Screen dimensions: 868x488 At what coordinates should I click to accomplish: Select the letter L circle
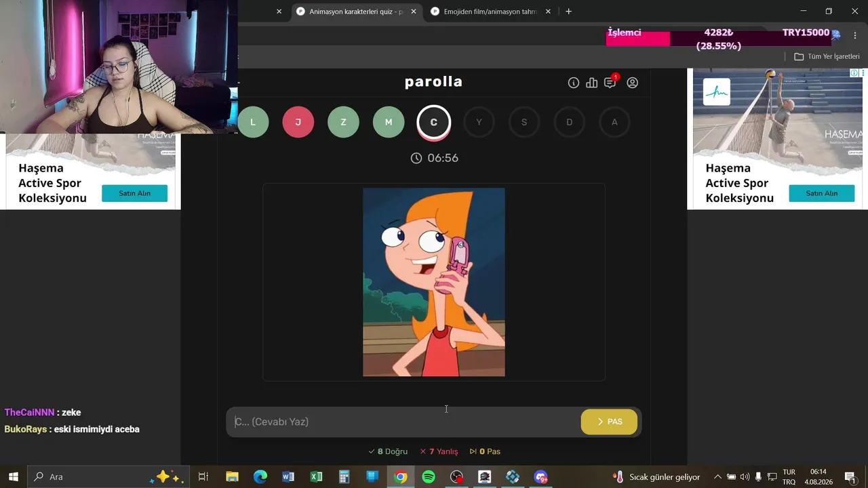253,122
